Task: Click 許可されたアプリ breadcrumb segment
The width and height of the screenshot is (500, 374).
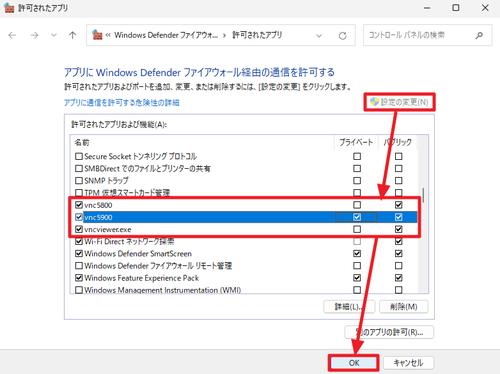Action: coord(257,35)
